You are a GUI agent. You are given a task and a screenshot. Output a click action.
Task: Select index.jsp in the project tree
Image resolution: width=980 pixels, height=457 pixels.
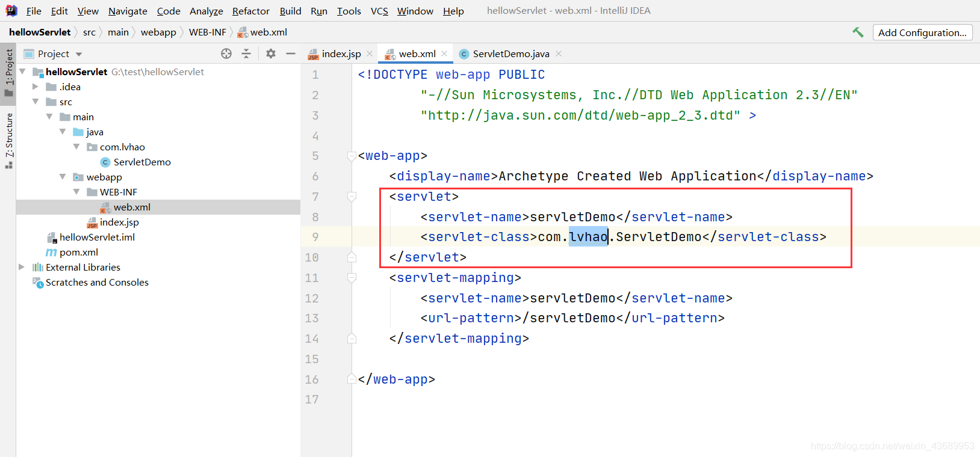point(119,222)
